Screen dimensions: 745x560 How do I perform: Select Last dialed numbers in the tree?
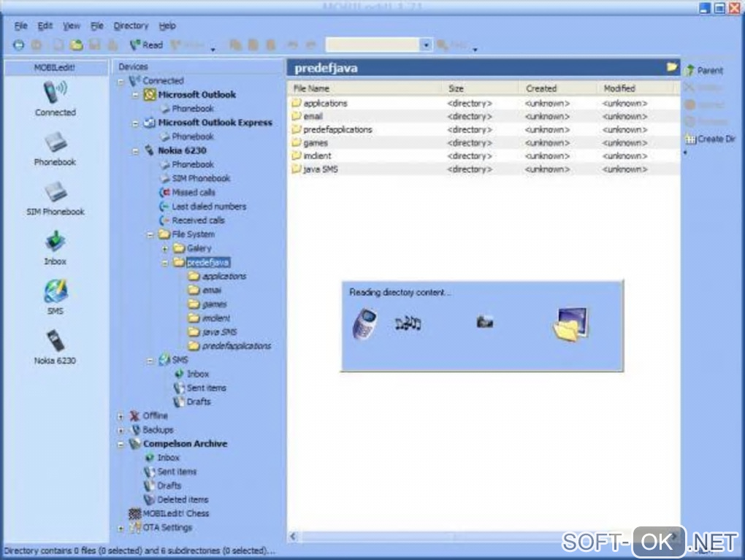pyautogui.click(x=203, y=207)
